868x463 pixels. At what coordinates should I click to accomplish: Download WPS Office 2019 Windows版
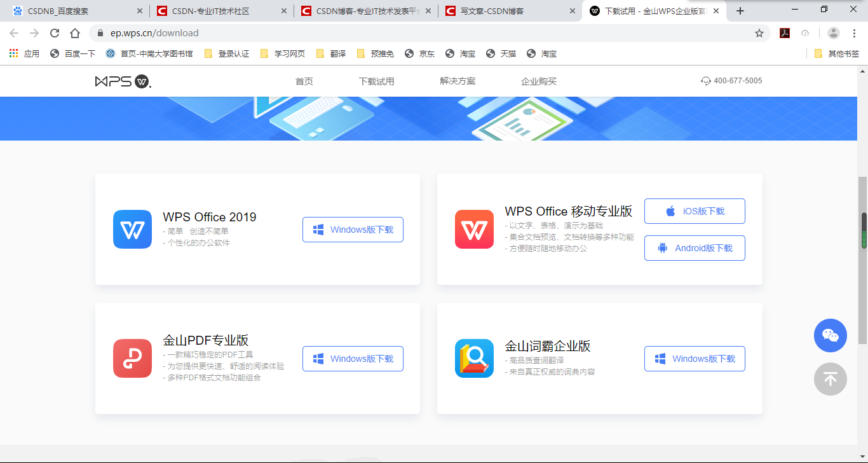tap(353, 230)
